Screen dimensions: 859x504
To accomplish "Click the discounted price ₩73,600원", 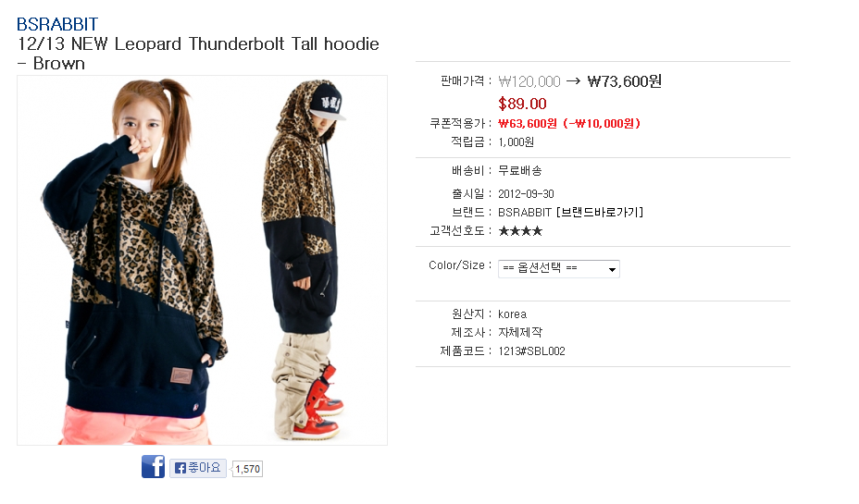I will tap(625, 81).
